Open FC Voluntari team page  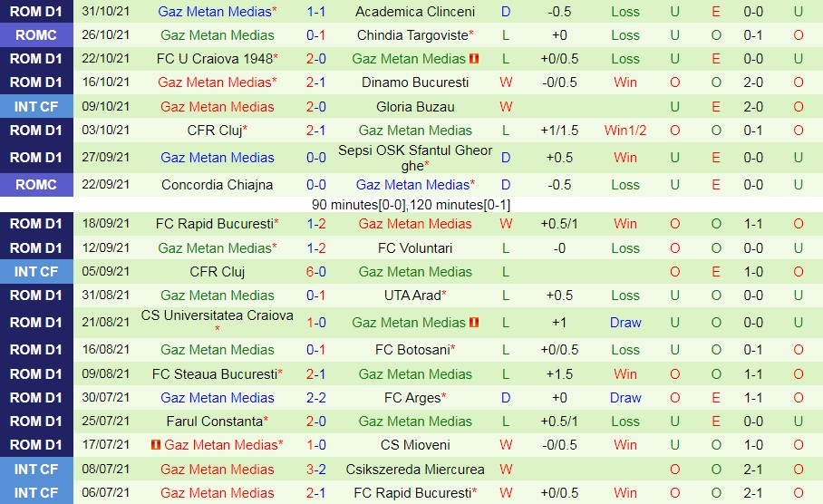tap(415, 248)
